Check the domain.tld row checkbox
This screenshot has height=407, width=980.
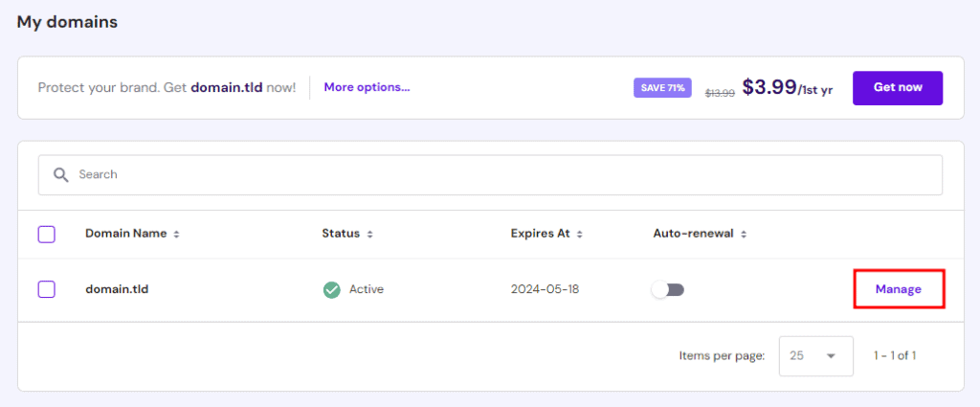tap(46, 289)
